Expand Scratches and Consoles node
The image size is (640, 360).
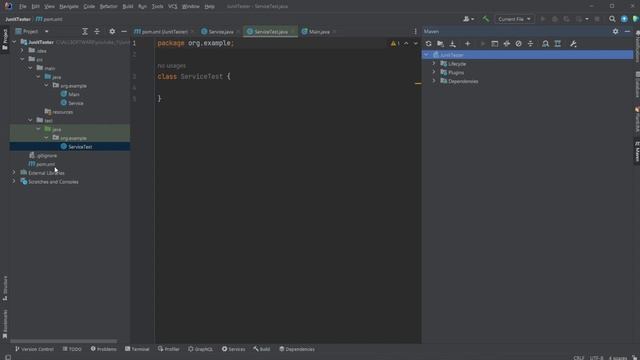(14, 181)
